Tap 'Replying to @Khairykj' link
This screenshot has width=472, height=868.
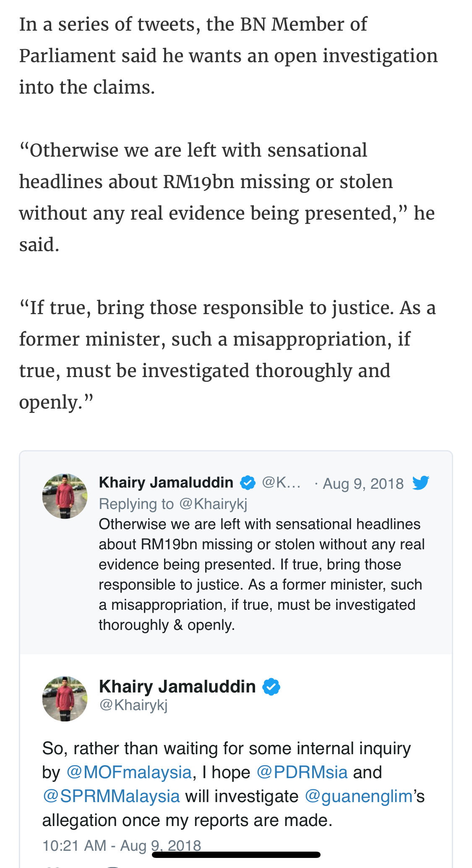click(x=173, y=503)
